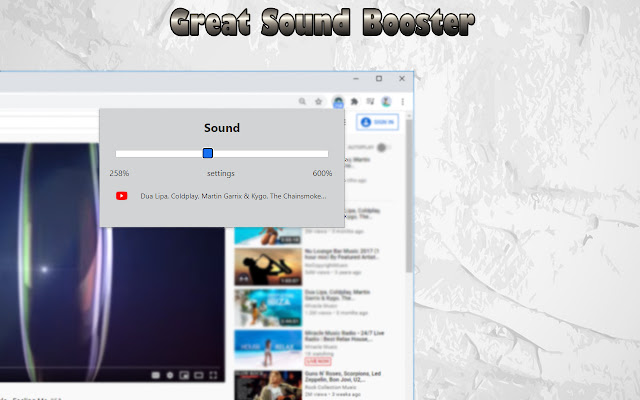Click the 258% current volume value
Image resolution: width=640 pixels, height=400 pixels.
tap(119, 173)
